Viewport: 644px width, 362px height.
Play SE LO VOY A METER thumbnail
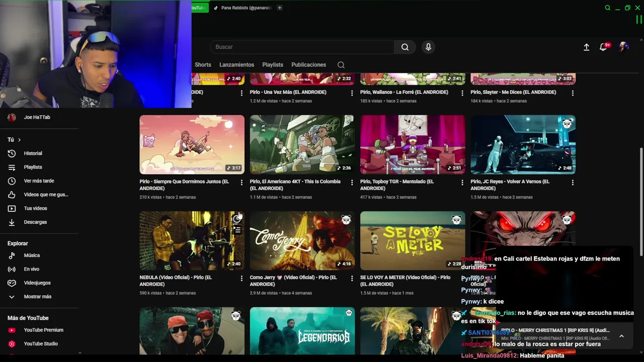click(x=413, y=241)
